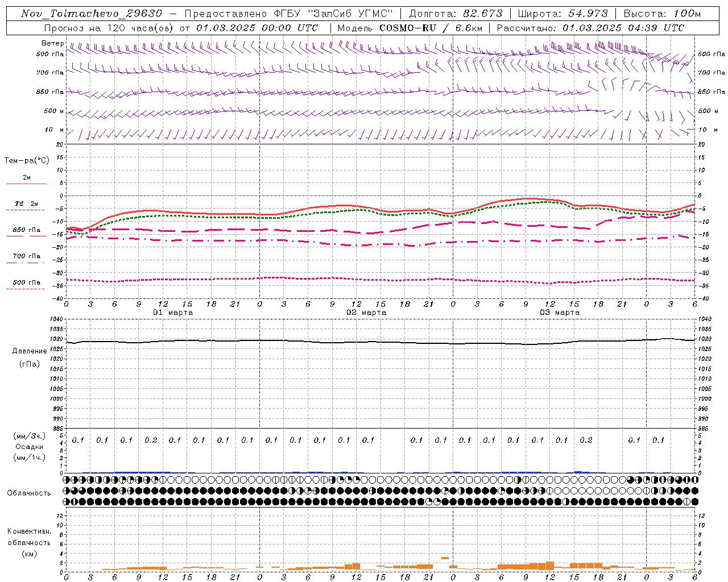Image resolution: width=728 pixels, height=582 pixels.
Task: Click the dotted 500 гПа temperature legend
Action: tap(26, 285)
